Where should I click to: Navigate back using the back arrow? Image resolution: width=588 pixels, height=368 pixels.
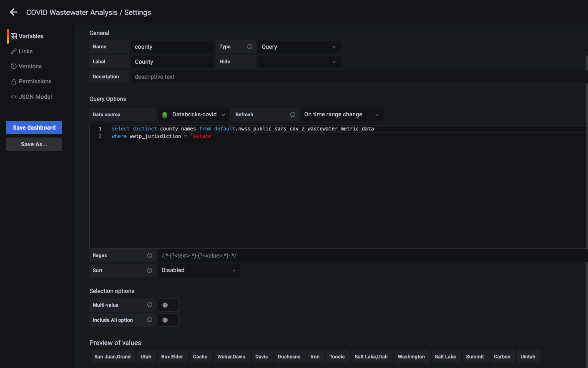tap(13, 12)
